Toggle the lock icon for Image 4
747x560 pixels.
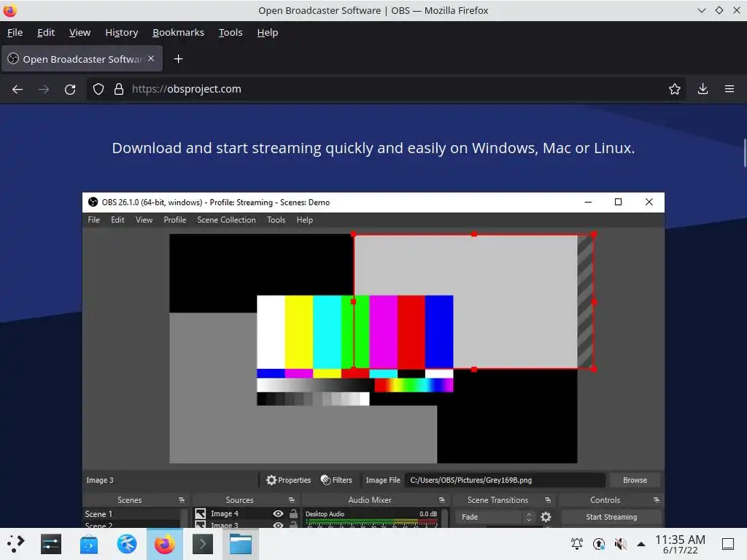point(293,513)
